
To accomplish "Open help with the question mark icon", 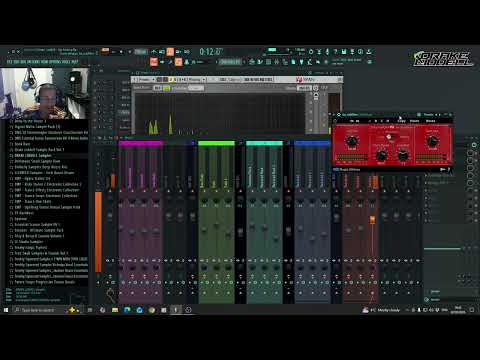I will [336, 52].
